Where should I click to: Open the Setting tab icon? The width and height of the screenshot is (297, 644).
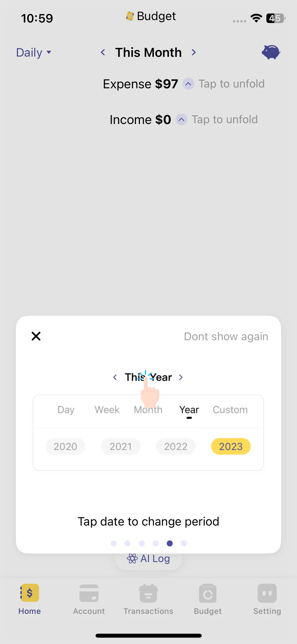point(267,593)
